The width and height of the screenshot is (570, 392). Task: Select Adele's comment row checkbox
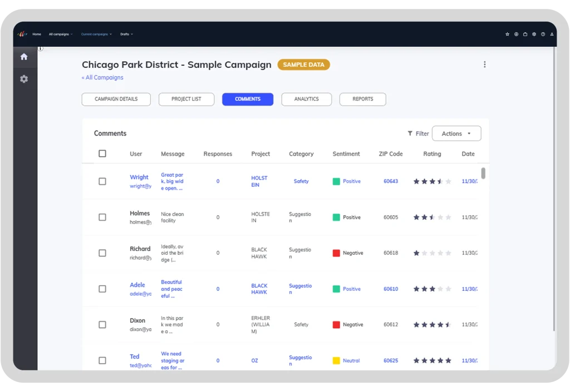pyautogui.click(x=102, y=289)
